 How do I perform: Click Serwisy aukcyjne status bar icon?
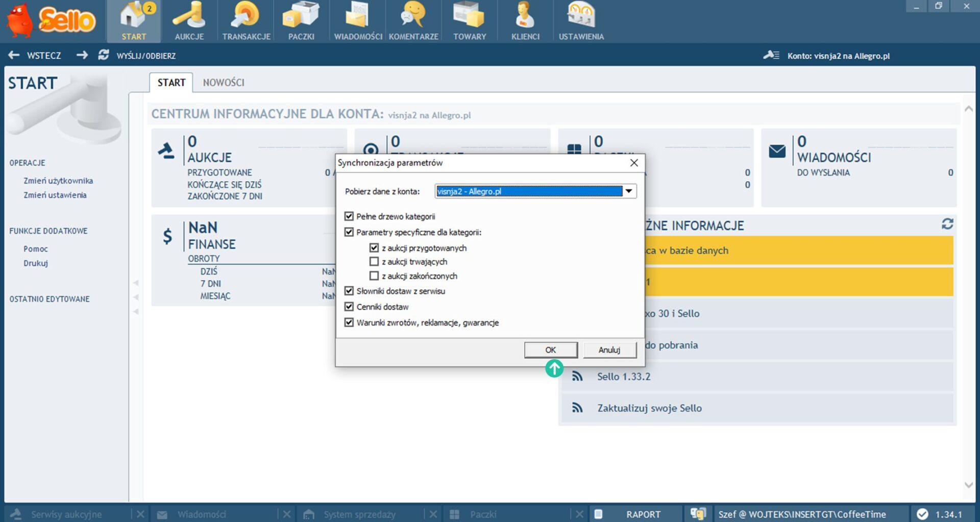click(16, 514)
